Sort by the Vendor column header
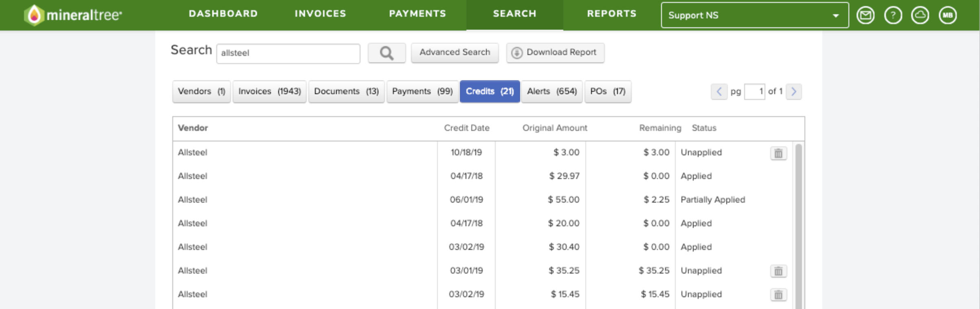Viewport: 980px width, 309px height. pos(193,128)
